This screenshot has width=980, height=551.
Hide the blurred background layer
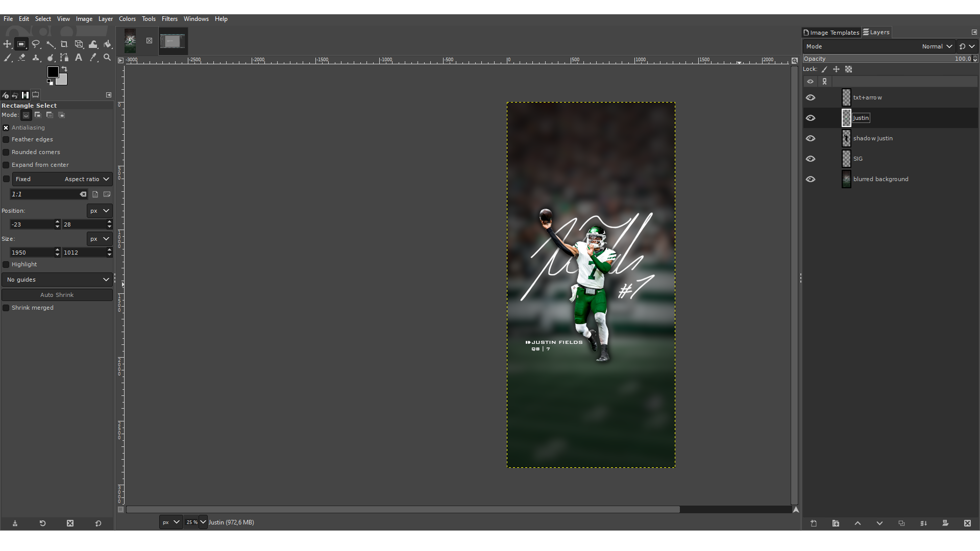pos(811,179)
